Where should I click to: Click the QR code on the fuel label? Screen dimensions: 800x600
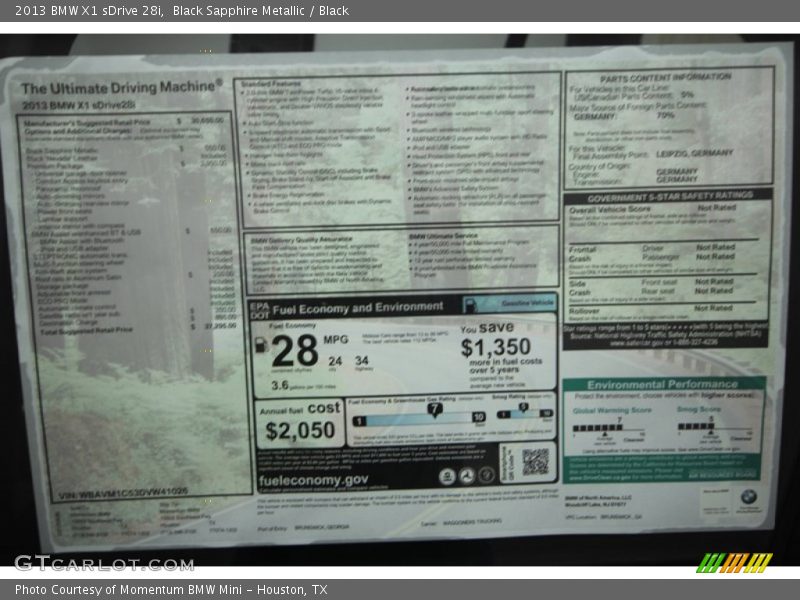click(x=535, y=462)
